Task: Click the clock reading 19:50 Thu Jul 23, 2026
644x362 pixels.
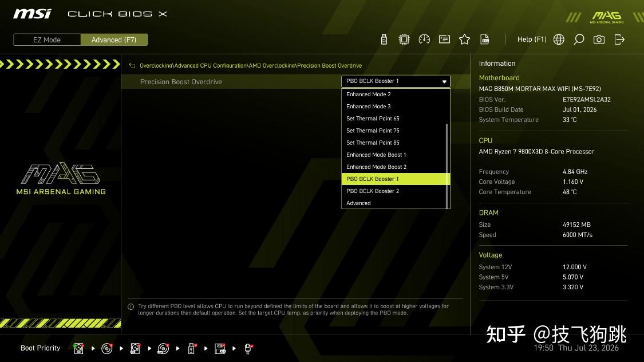Action: 576,348
